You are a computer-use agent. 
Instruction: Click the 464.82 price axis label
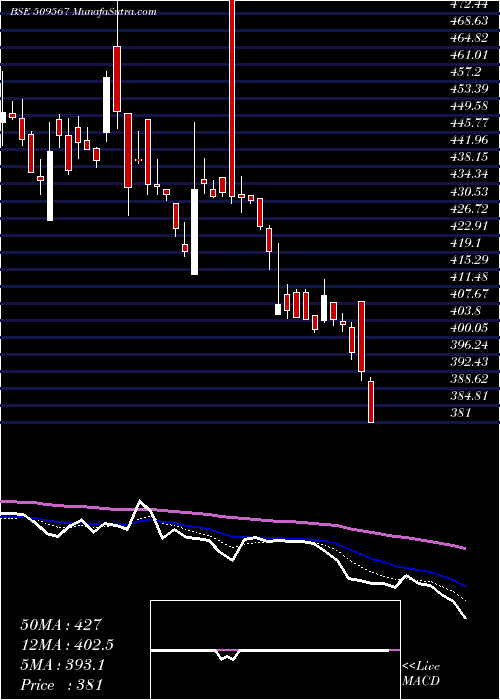467,38
